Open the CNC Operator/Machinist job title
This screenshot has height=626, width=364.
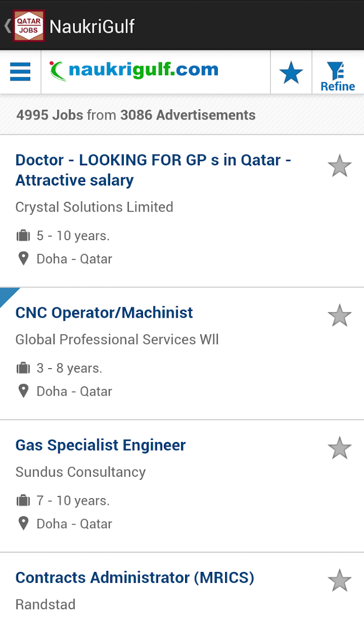coord(104,312)
